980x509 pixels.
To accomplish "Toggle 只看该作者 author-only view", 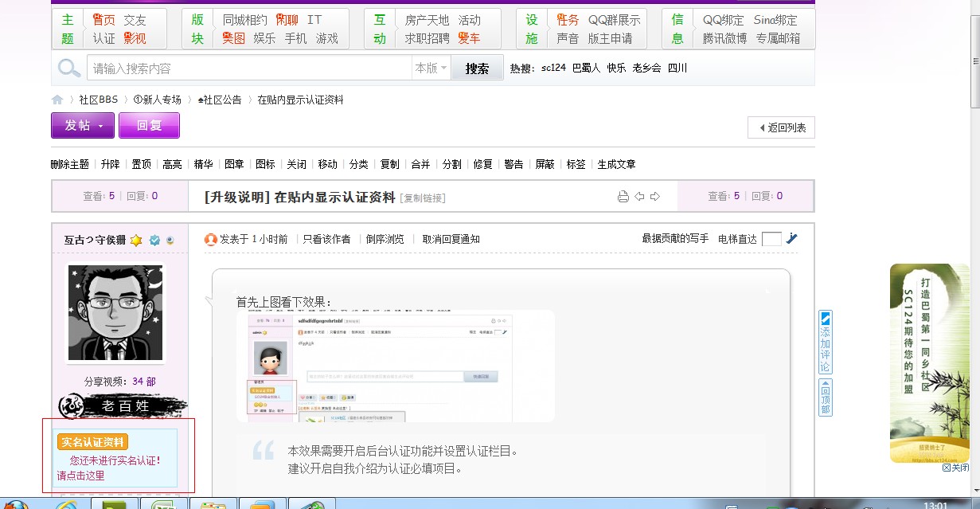I will coord(327,238).
